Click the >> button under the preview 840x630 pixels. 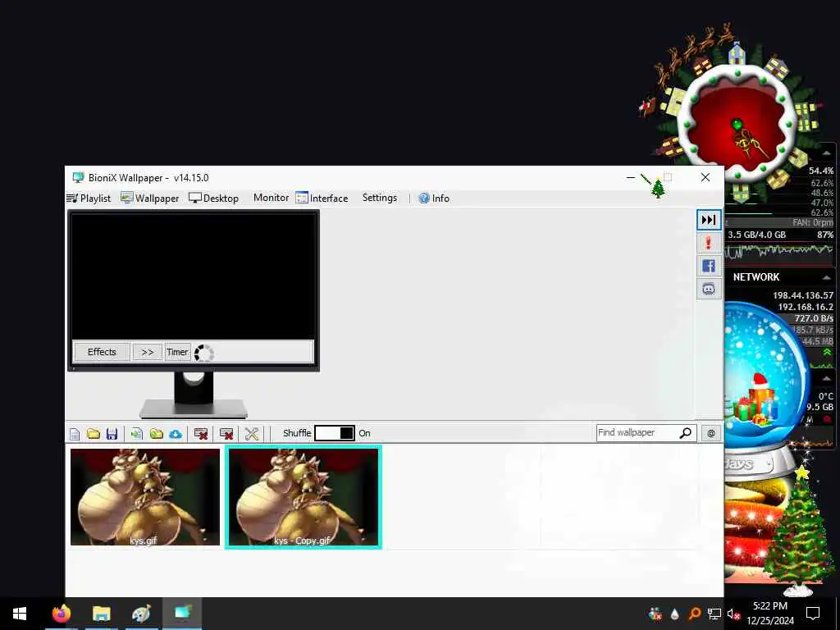point(148,352)
